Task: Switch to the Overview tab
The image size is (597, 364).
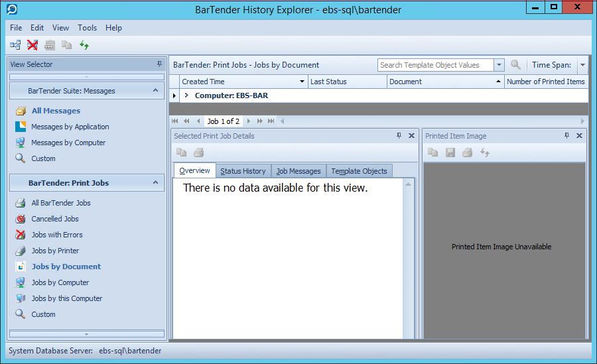Action: [x=194, y=170]
